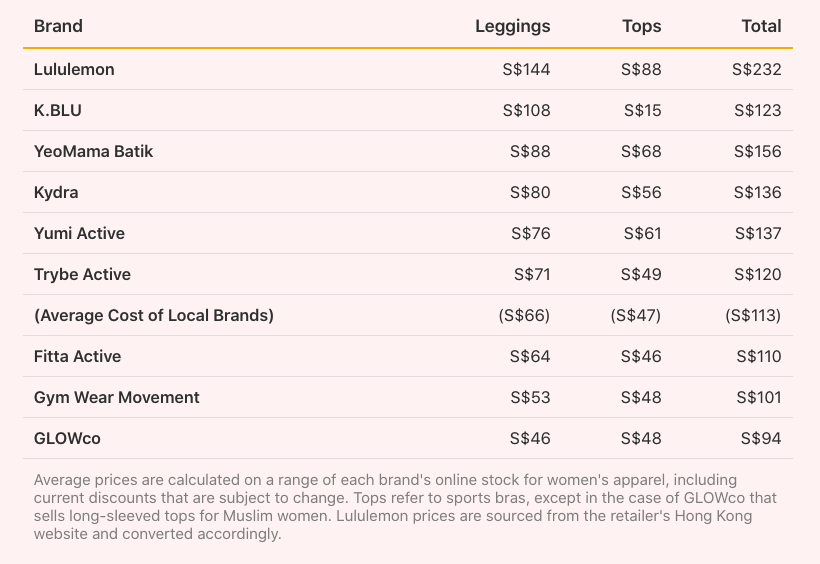820x564 pixels.
Task: Click Lululemon's S$232 total value
Action: [x=756, y=69]
